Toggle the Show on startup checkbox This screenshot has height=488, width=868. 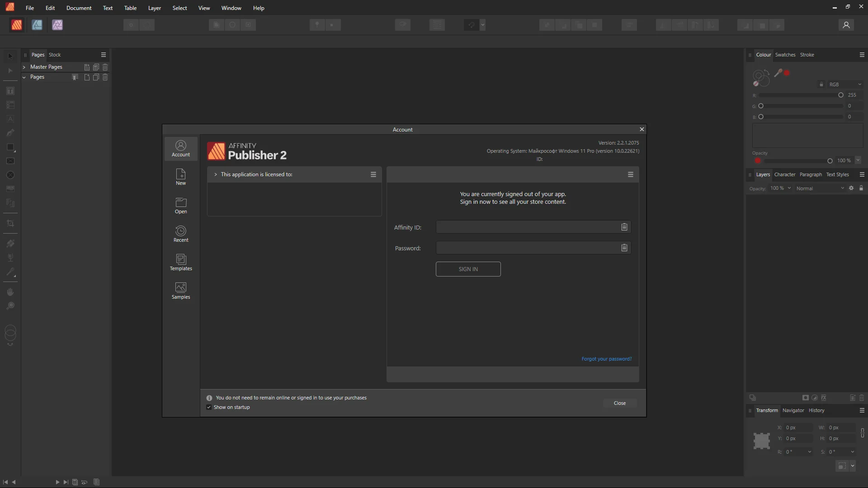[209, 407]
